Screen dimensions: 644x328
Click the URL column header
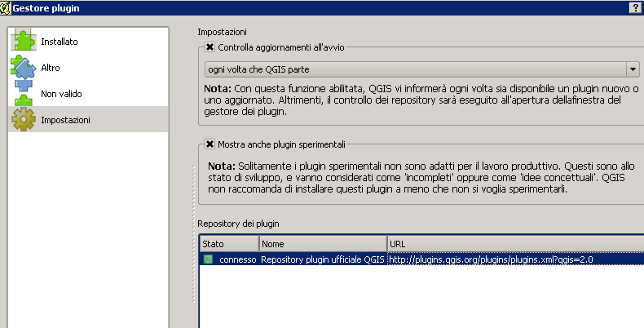(x=514, y=244)
